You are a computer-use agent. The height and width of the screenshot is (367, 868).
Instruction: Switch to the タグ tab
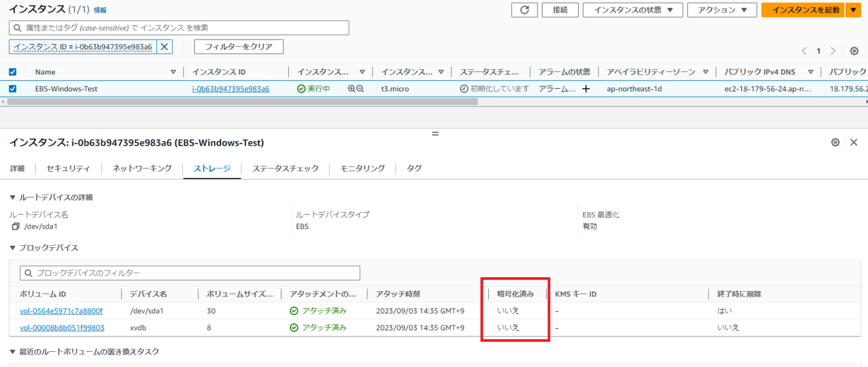(414, 168)
